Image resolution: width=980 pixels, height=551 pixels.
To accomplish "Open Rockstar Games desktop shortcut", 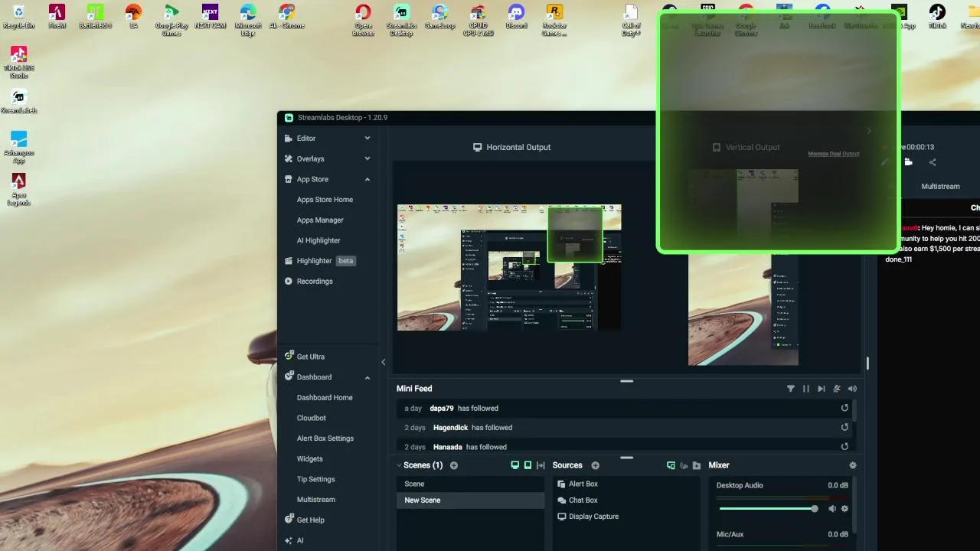I will click(554, 20).
